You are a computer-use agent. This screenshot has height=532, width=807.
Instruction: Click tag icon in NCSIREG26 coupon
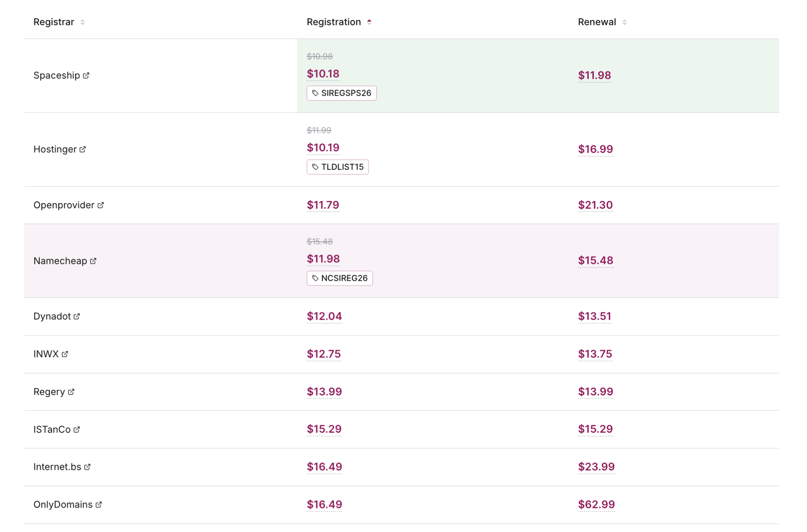click(315, 278)
